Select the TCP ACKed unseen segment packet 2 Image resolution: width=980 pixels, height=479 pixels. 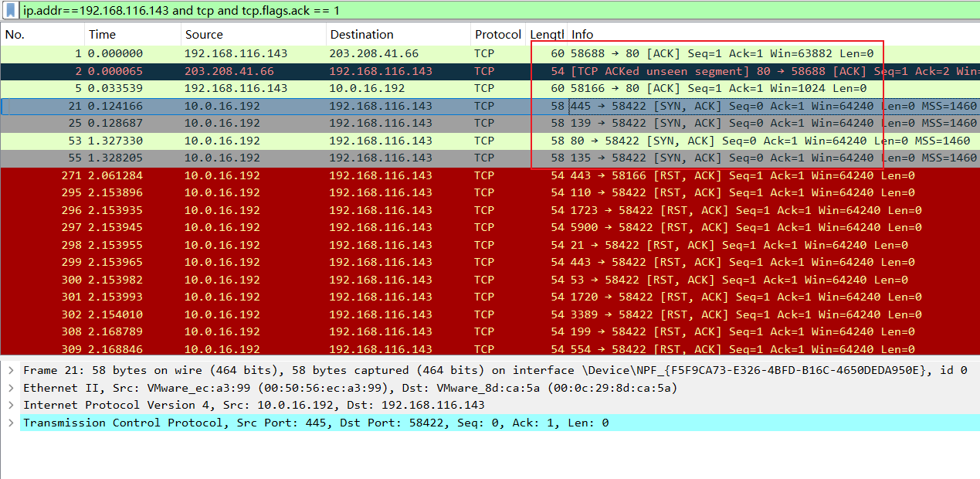[490, 71]
